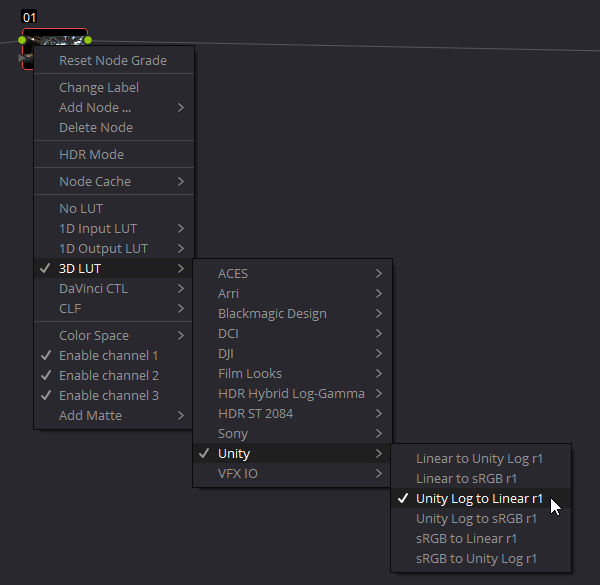Screen dimensions: 600x585
Task: Select the checked Unity LUT category
Action: pyautogui.click(x=293, y=453)
